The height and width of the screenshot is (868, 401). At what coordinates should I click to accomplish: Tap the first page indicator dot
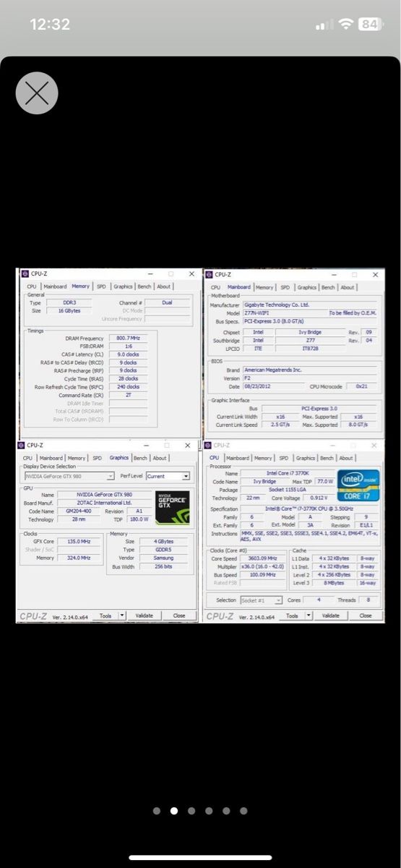(157, 811)
